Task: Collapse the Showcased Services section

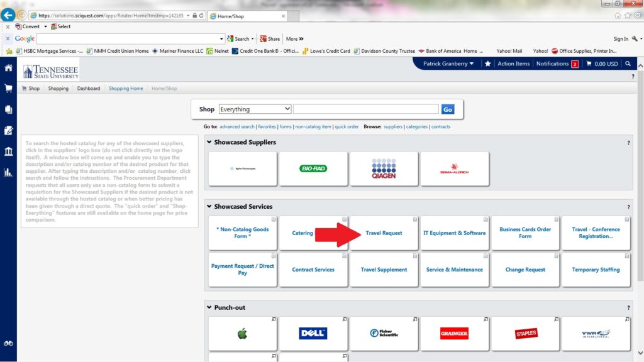Action: coord(209,207)
